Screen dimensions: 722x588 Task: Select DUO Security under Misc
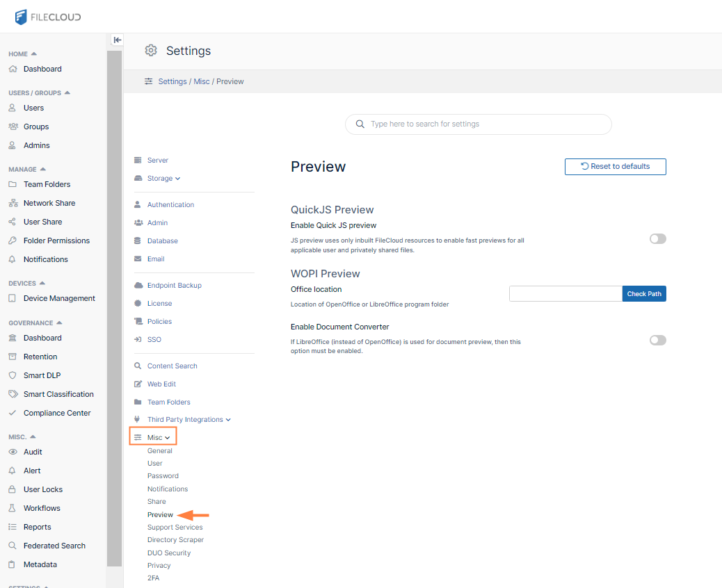[169, 553]
